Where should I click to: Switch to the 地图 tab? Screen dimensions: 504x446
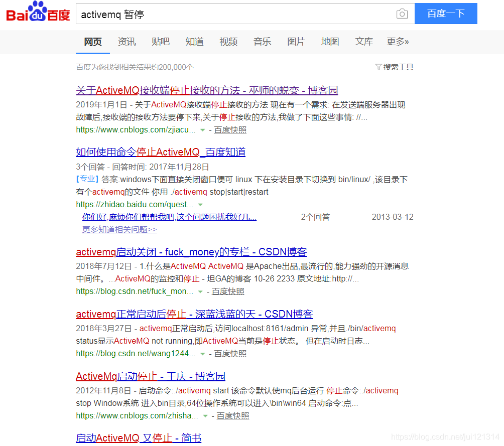point(330,42)
